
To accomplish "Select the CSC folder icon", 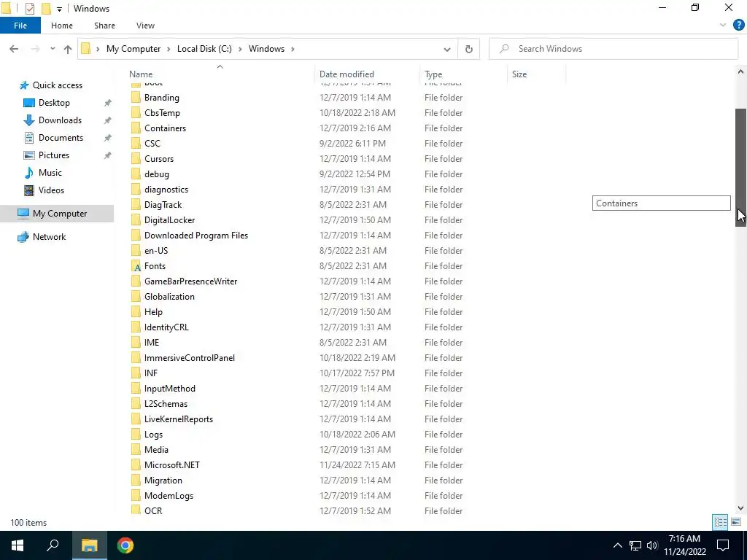I will point(136,144).
